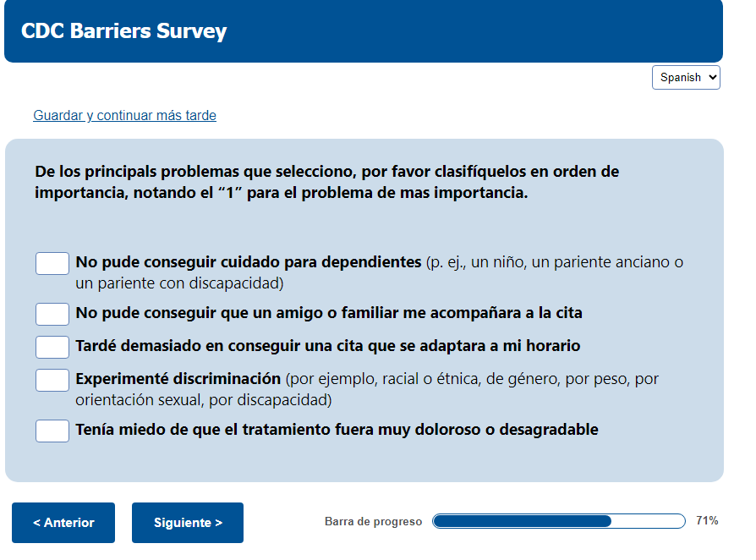Focus rank box for 'Tardé demasiado' option
The image size is (756, 560).
pyautogui.click(x=52, y=347)
